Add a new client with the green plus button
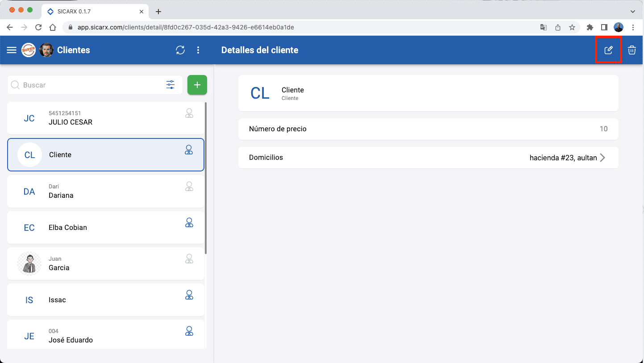The height and width of the screenshot is (363, 644). pyautogui.click(x=197, y=85)
